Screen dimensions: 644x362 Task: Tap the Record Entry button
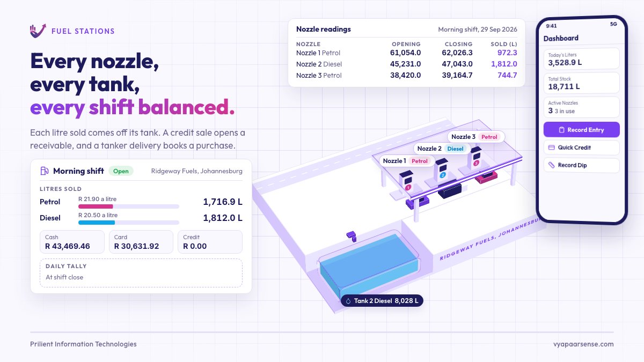(x=581, y=130)
